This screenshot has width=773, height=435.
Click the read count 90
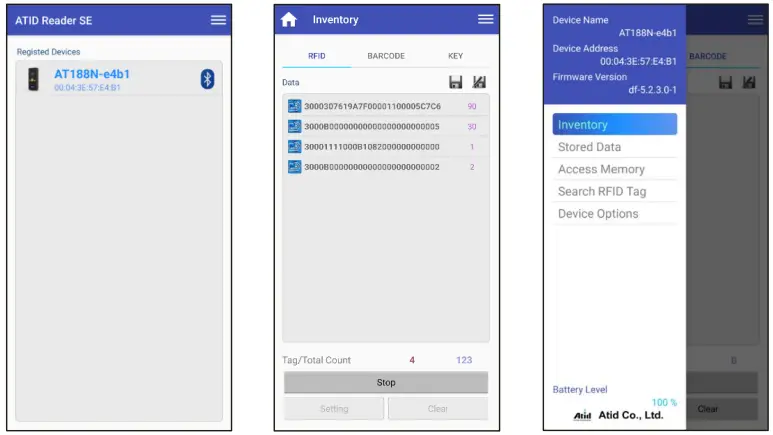coord(472,106)
